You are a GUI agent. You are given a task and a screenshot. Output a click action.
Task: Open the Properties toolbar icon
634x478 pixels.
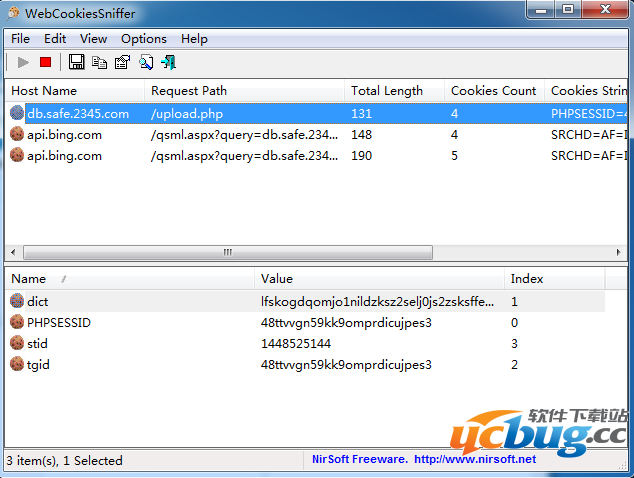coord(123,62)
